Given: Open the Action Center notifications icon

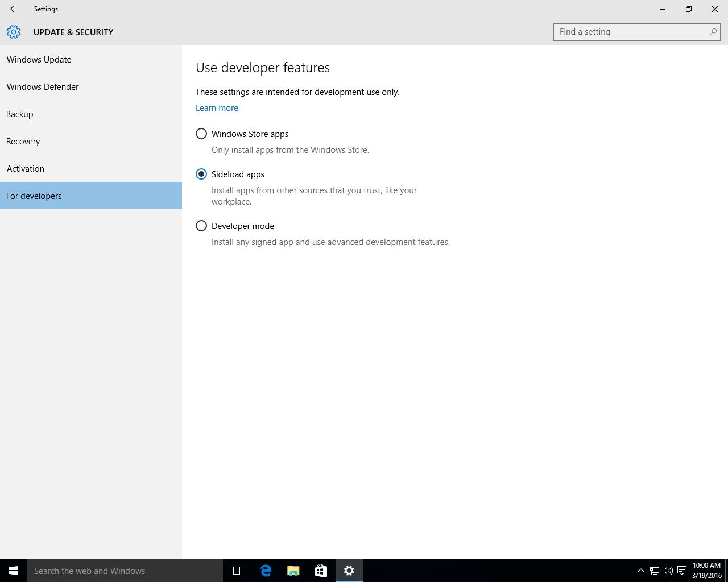Looking at the screenshot, I should tap(681, 571).
